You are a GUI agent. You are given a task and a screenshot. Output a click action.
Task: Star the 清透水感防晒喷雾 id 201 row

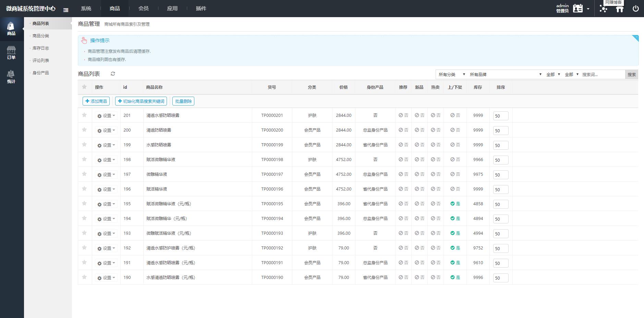tap(84, 115)
